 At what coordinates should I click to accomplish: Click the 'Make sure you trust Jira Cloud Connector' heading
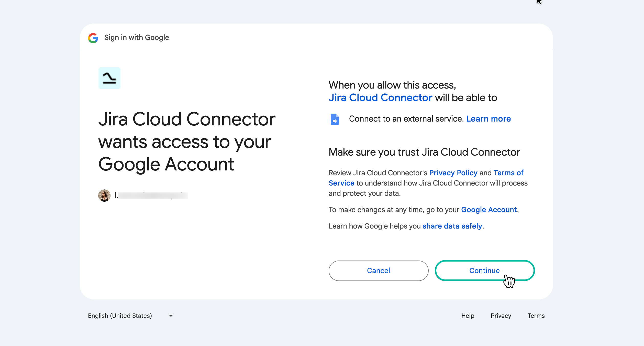[x=424, y=152]
